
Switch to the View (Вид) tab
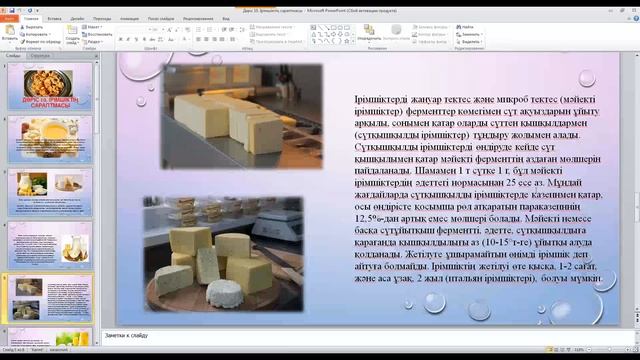(226, 19)
